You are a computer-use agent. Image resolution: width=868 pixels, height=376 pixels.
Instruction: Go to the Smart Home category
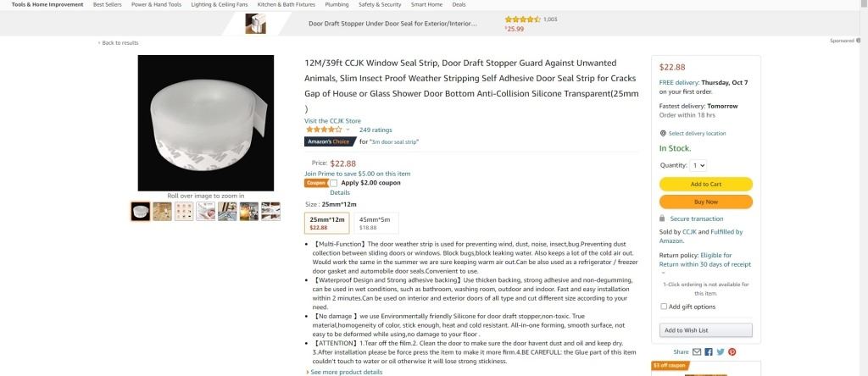(x=426, y=4)
